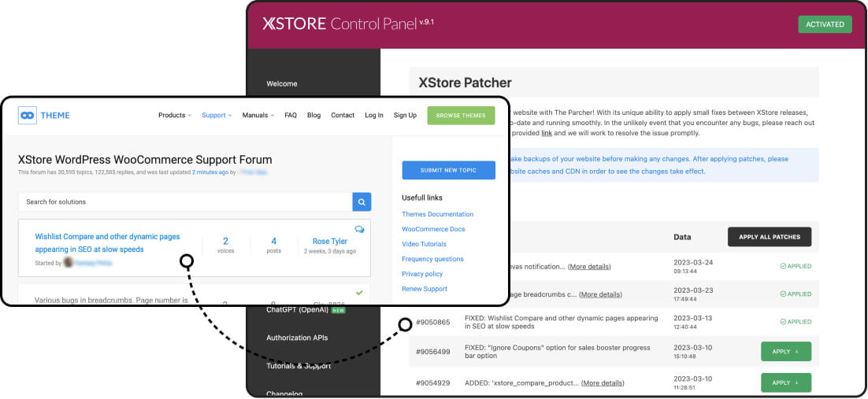Open the Contact page
Screen dimensions: 868x399
[343, 115]
